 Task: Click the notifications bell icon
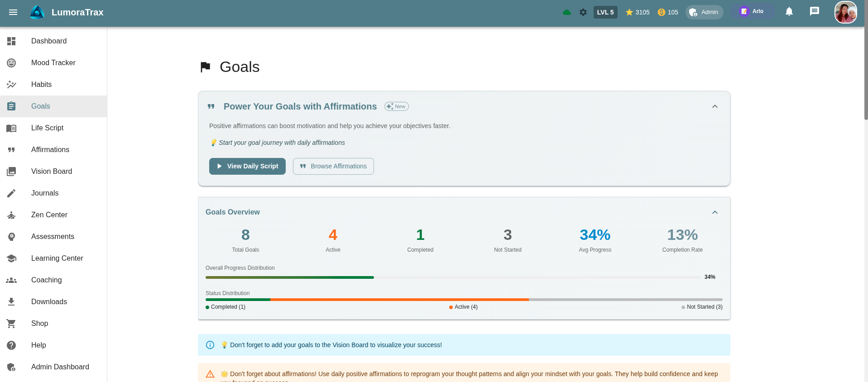789,12
